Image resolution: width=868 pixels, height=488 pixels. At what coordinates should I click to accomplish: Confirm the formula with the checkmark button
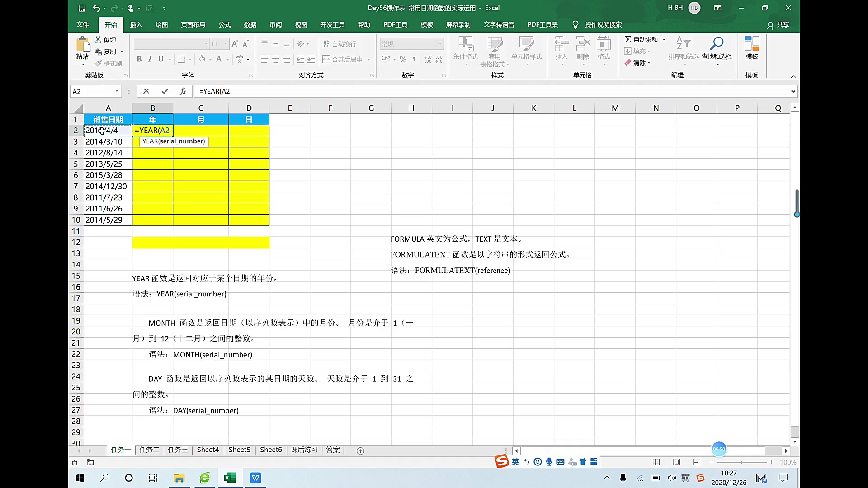pos(165,91)
